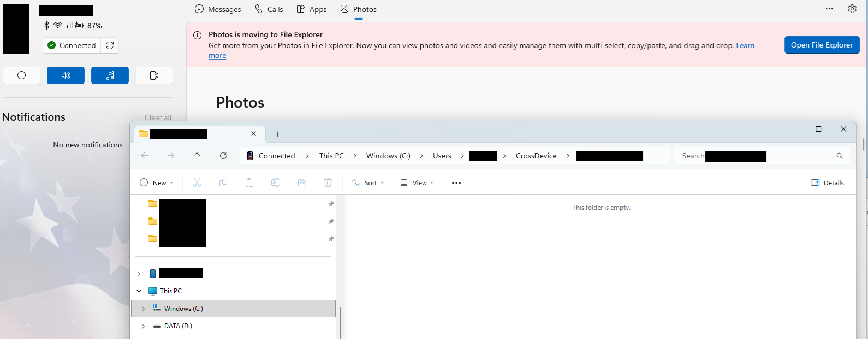Close the File Explorer tab

(254, 134)
